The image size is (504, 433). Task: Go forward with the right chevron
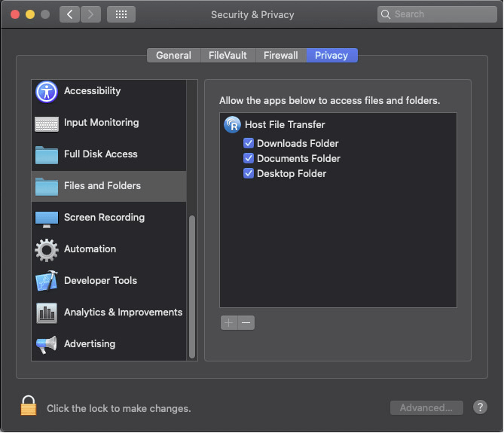pyautogui.click(x=90, y=14)
